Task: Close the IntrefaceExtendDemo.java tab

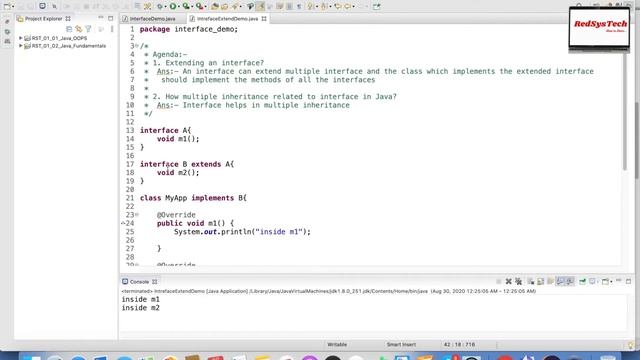Action: tap(264, 19)
